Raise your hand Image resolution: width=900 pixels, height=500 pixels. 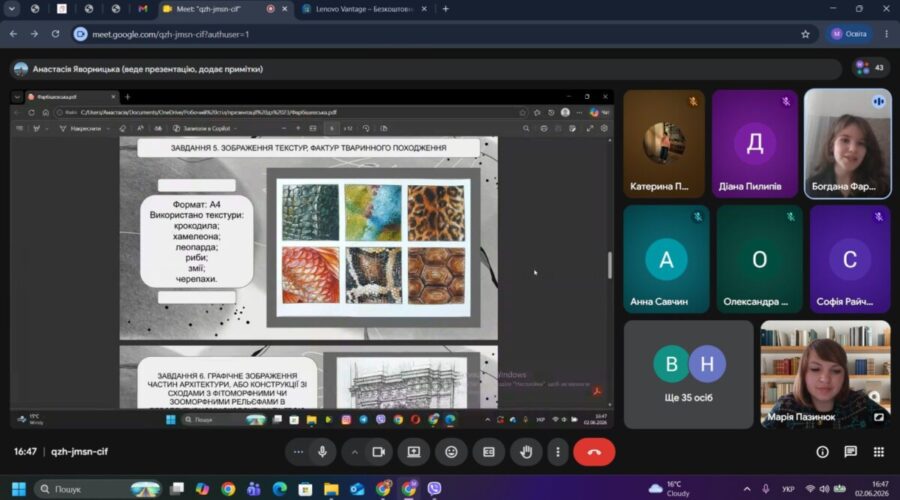[526, 452]
